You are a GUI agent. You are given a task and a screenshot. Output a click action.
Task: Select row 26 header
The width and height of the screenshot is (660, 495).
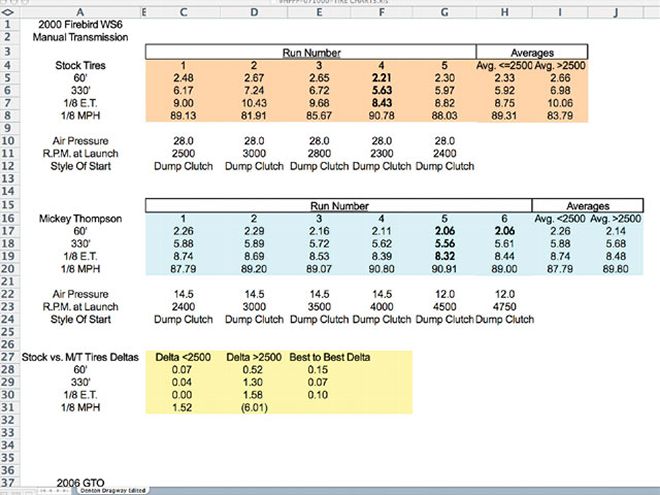click(x=8, y=344)
